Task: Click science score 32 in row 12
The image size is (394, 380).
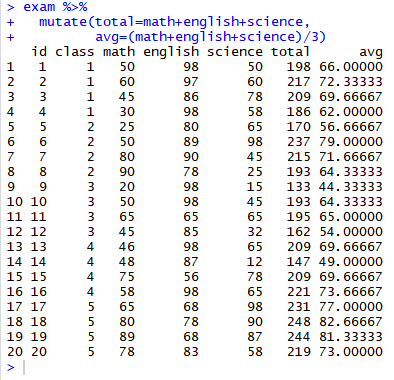Action: click(x=255, y=232)
